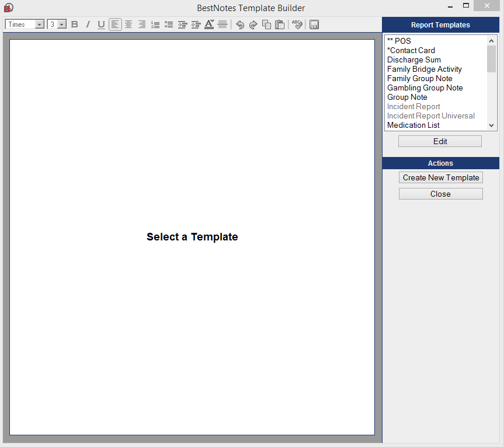504x447 pixels.
Task: Align text right
Action: coord(142,25)
